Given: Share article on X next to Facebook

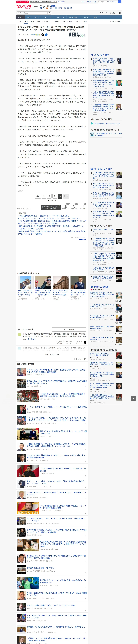Looking at the screenshot, I should pyautogui.click(x=43, y=35).
